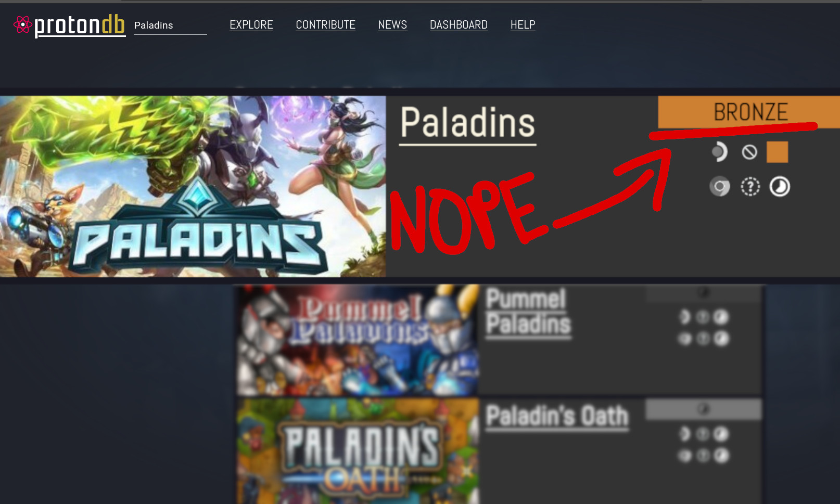840x504 pixels.
Task: Open the DASHBOARD page
Action: [459, 25]
